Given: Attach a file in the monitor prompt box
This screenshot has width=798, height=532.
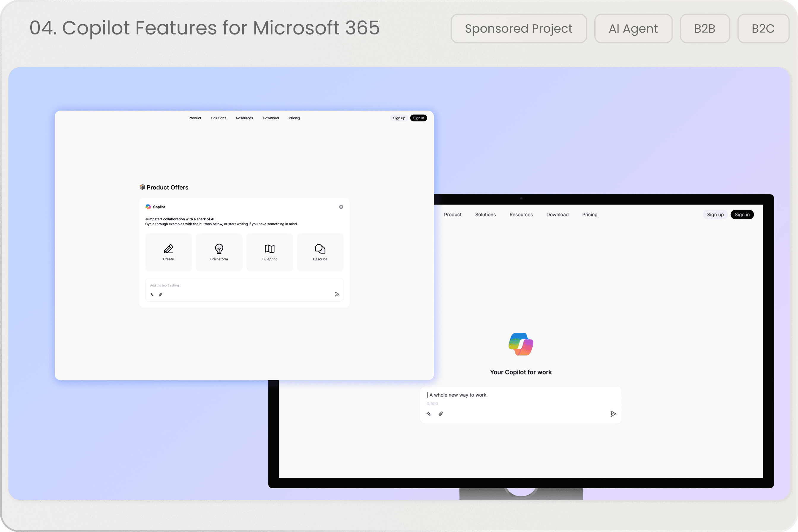Looking at the screenshot, I should pyautogui.click(x=441, y=414).
